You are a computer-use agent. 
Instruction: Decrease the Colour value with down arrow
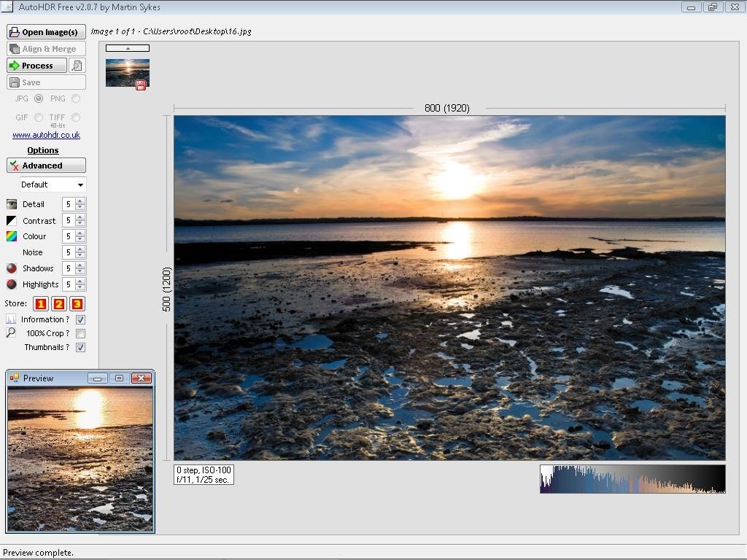80,239
